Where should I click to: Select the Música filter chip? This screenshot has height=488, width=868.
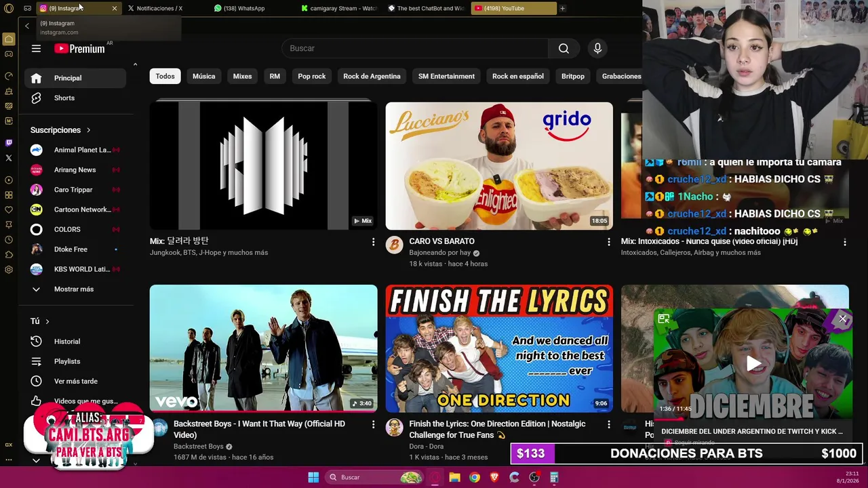tap(203, 77)
